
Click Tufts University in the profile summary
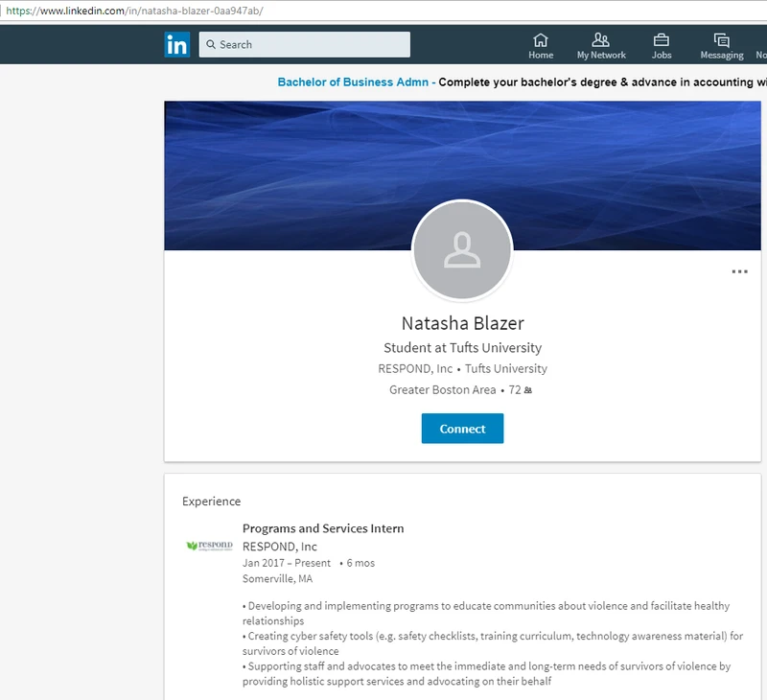[x=506, y=369]
